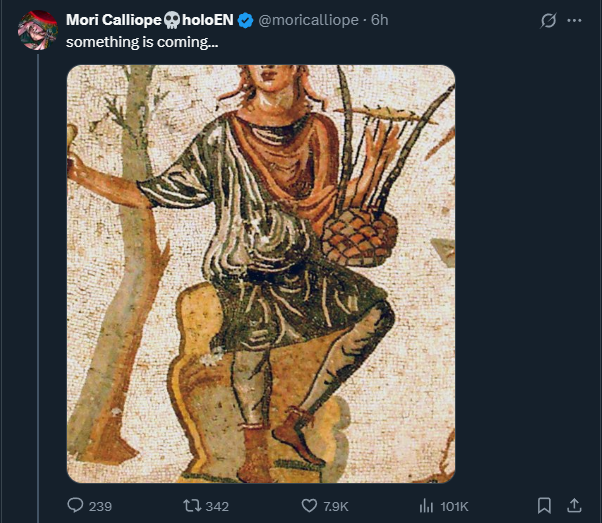Click the 6h timestamp link
Screen dimensions: 602x523
point(379,20)
